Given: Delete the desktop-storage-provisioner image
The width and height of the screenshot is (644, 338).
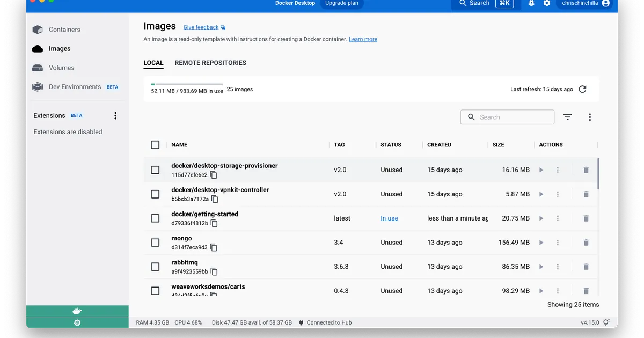Looking at the screenshot, I should (x=586, y=170).
